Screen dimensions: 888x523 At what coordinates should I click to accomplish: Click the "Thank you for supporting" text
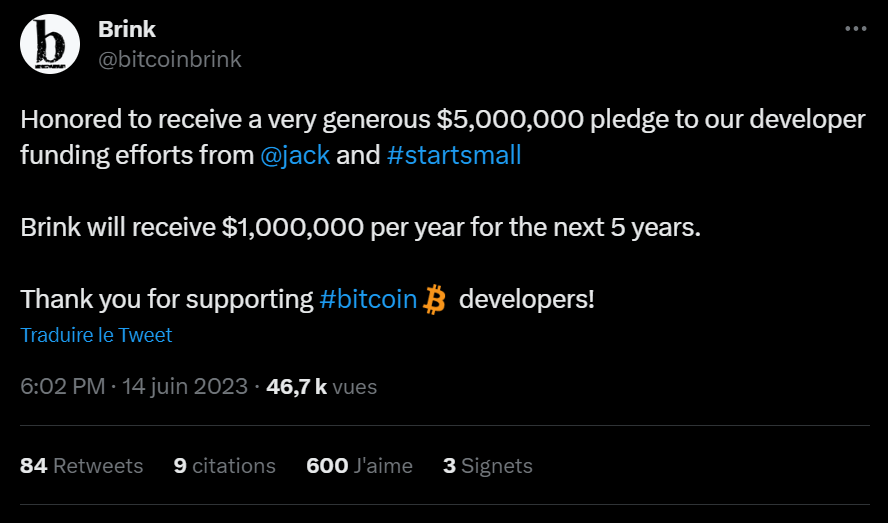tap(167, 299)
